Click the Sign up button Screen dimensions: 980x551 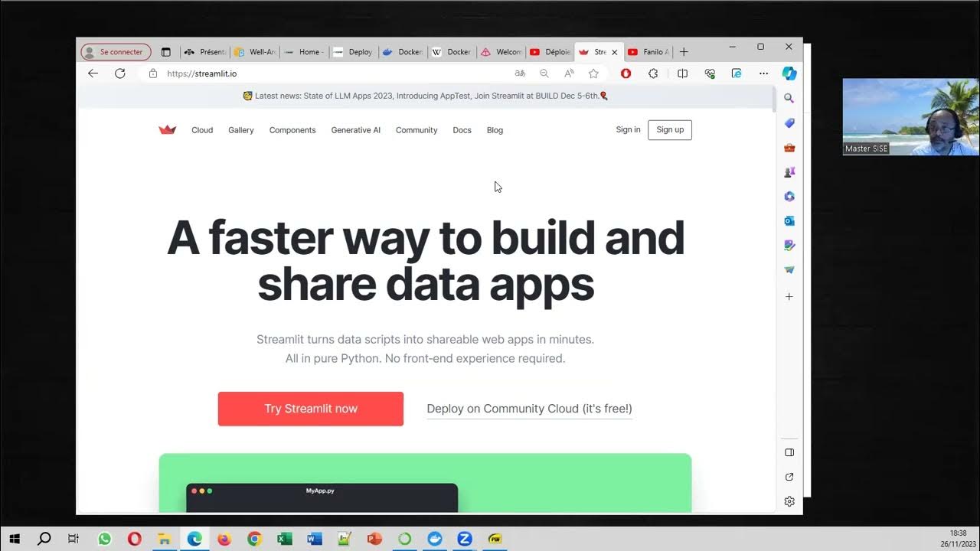pos(670,130)
